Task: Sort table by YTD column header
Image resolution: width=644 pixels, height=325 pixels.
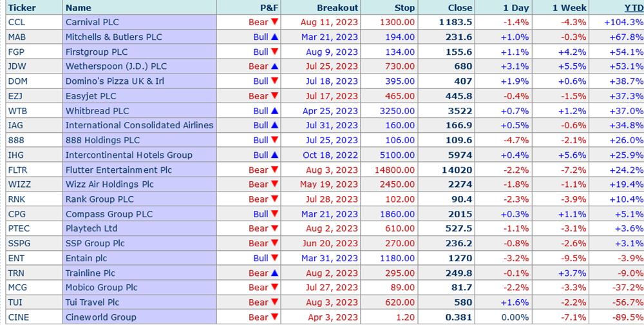Action: click(633, 8)
